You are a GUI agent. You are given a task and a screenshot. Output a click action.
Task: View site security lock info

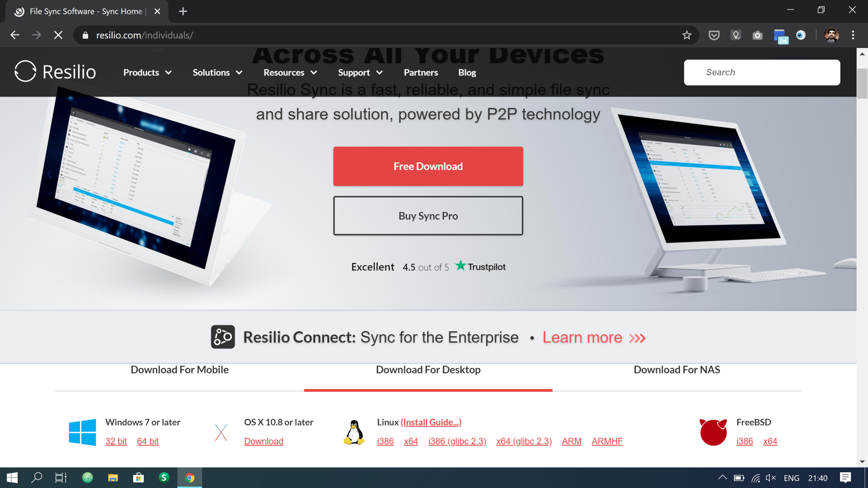pyautogui.click(x=85, y=35)
